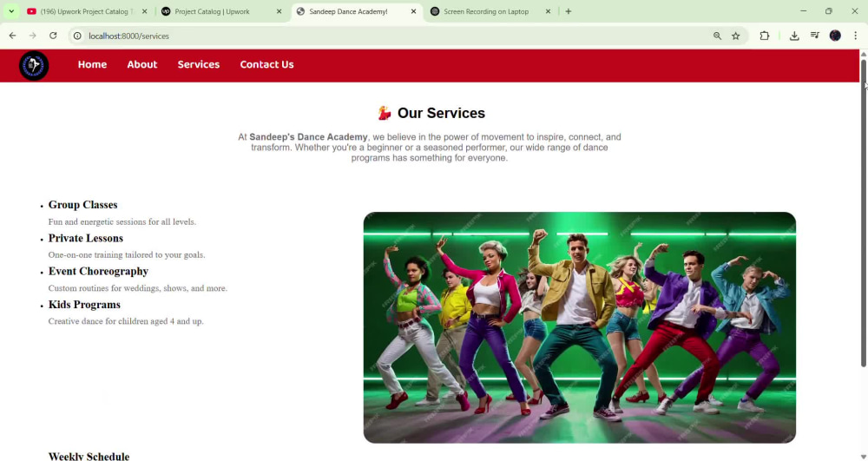Image resolution: width=868 pixels, height=461 pixels.
Task: Click the page vertical scrollbar thumb
Action: click(x=863, y=213)
